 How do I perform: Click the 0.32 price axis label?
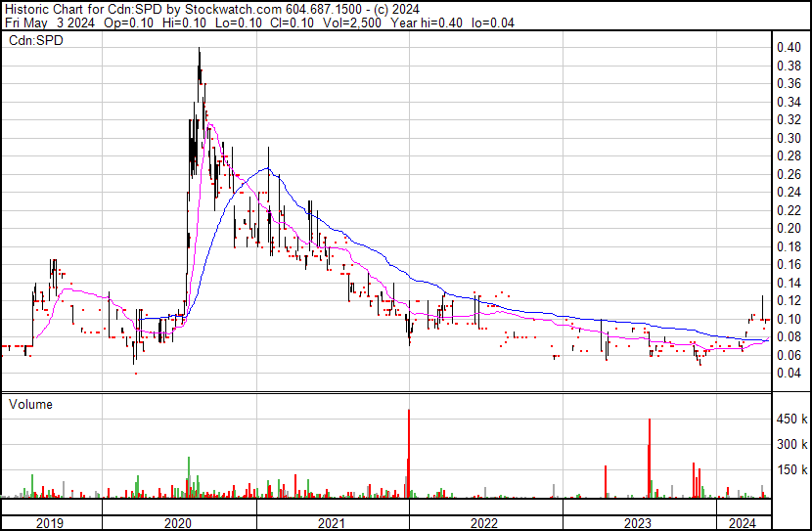coord(789,120)
